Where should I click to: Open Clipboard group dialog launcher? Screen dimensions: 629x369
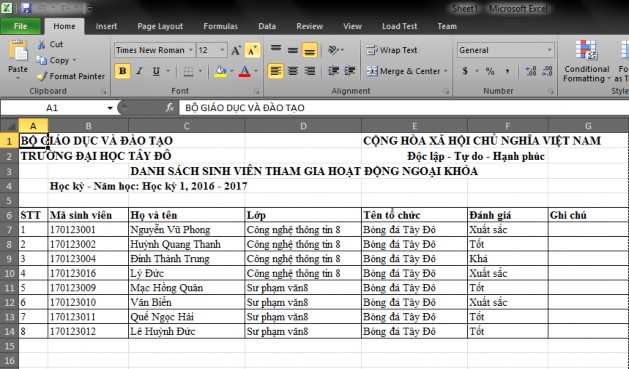click(103, 91)
